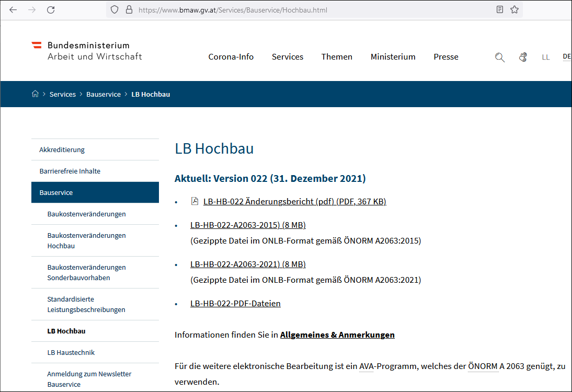Open sign language content via hands icon
Image resolution: width=572 pixels, height=392 pixels.
(523, 57)
